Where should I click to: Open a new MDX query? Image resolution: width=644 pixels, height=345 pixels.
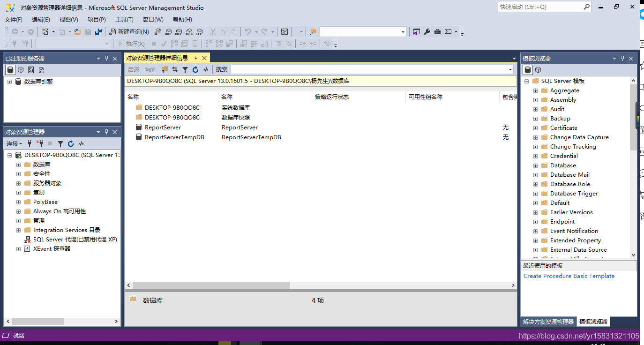pyautogui.click(x=168, y=32)
